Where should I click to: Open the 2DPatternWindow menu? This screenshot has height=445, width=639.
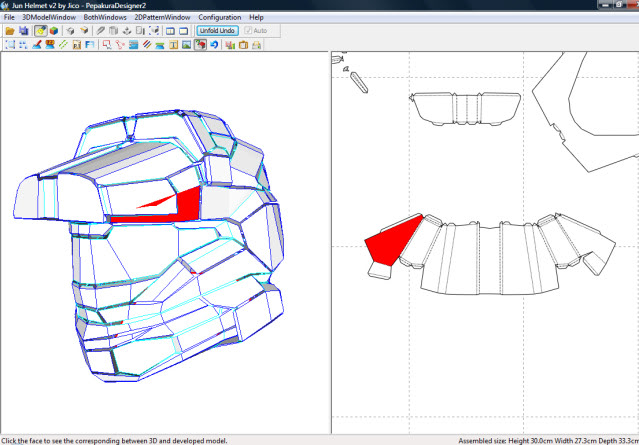162,17
